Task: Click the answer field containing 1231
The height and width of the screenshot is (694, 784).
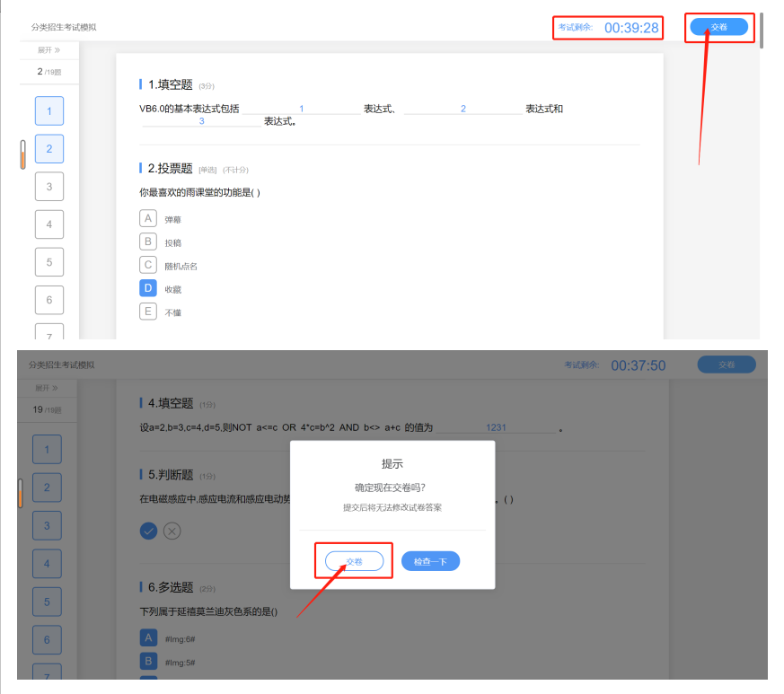Action: (496, 428)
